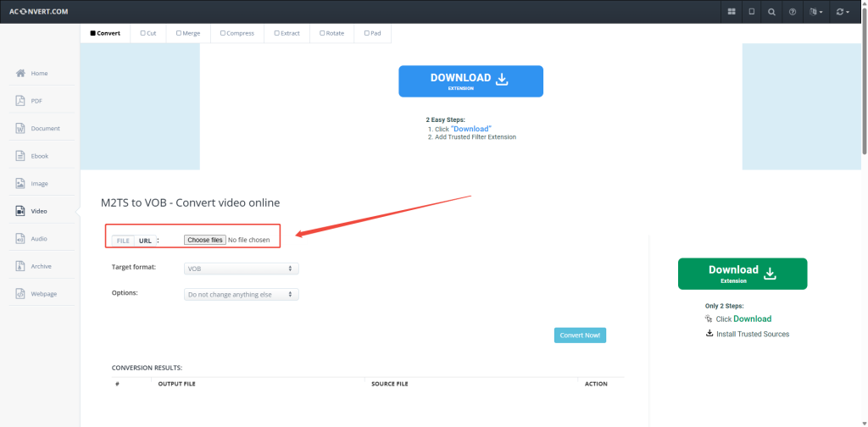The image size is (868, 427).
Task: Select the Audio section in sidebar
Action: pyautogui.click(x=39, y=239)
